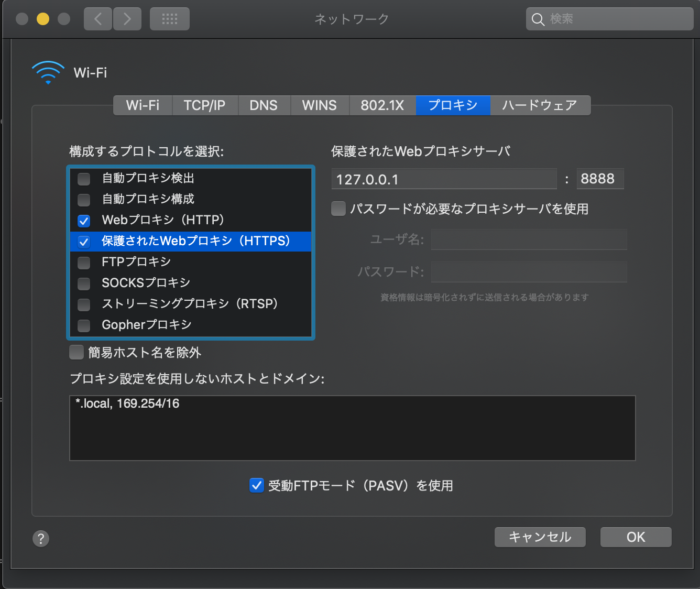Click the forward navigation arrow
Image resolution: width=700 pixels, height=589 pixels.
pyautogui.click(x=127, y=18)
